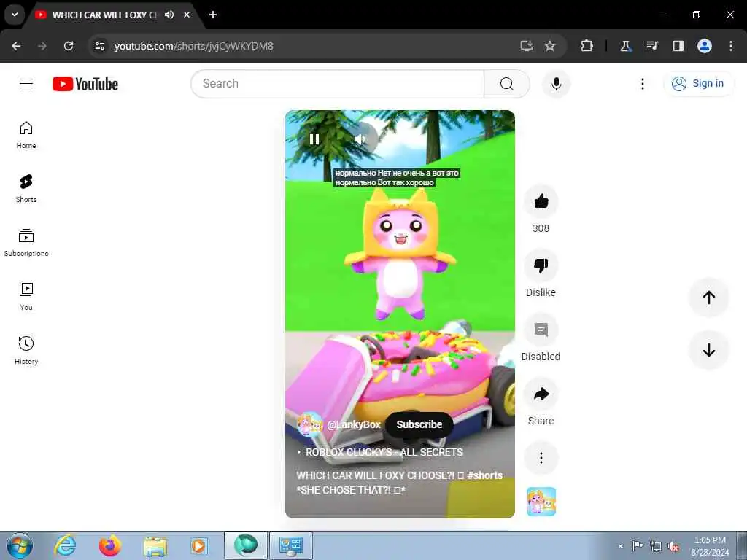Go to previous short with up arrow
Screen dimensions: 747x560
[708, 297]
